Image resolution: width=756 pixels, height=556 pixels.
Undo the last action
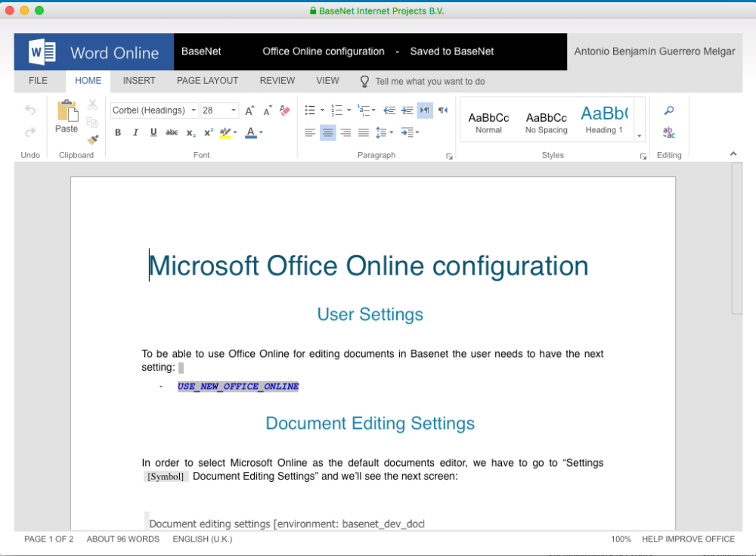pyautogui.click(x=30, y=110)
